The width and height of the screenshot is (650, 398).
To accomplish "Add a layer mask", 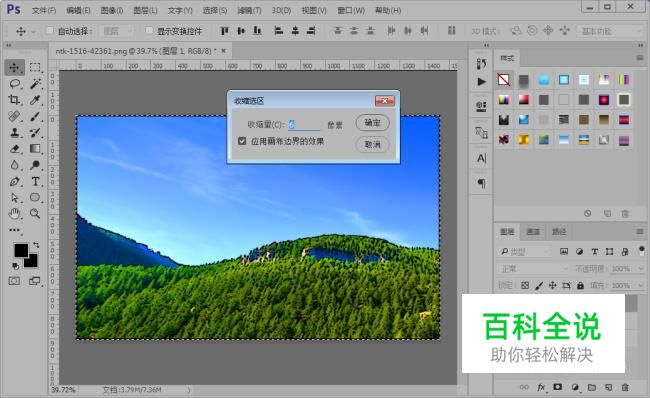I will (x=558, y=387).
